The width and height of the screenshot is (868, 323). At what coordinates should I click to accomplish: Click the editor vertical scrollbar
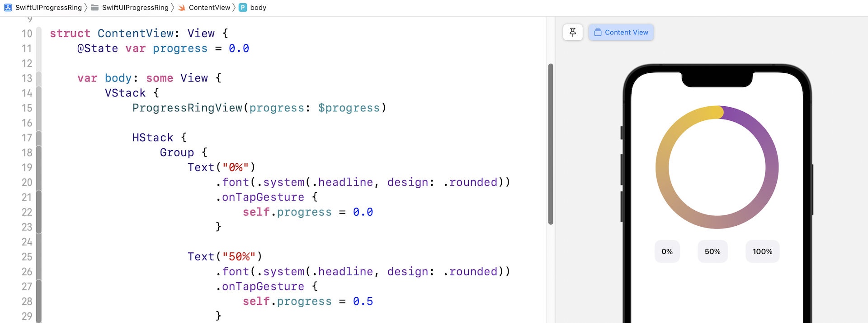551,144
